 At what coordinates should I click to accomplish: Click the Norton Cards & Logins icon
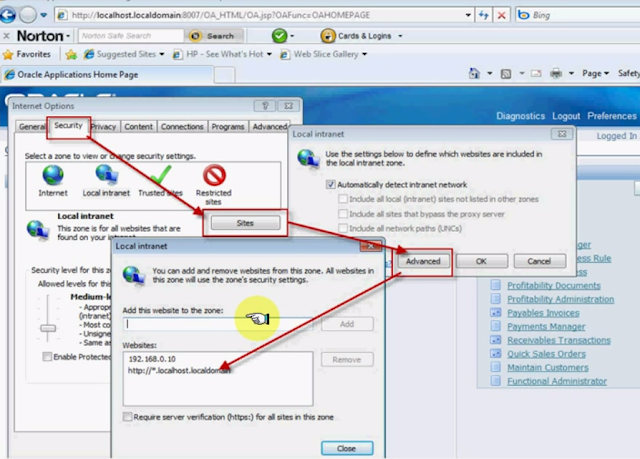(x=328, y=36)
